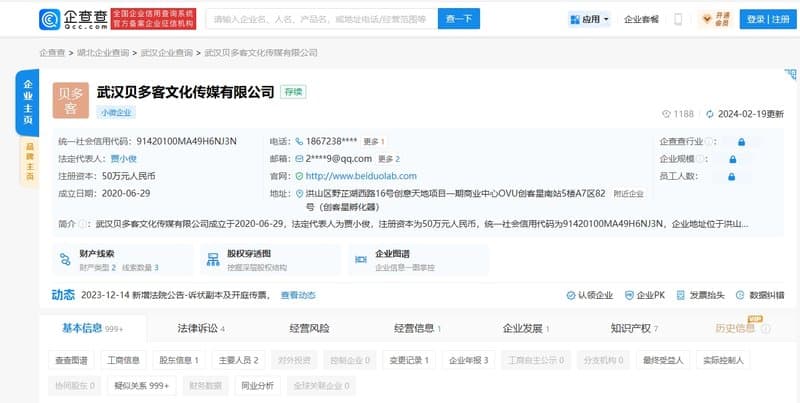Click the 工商信息 sub-tab button
800x403 pixels.
pos(123,360)
